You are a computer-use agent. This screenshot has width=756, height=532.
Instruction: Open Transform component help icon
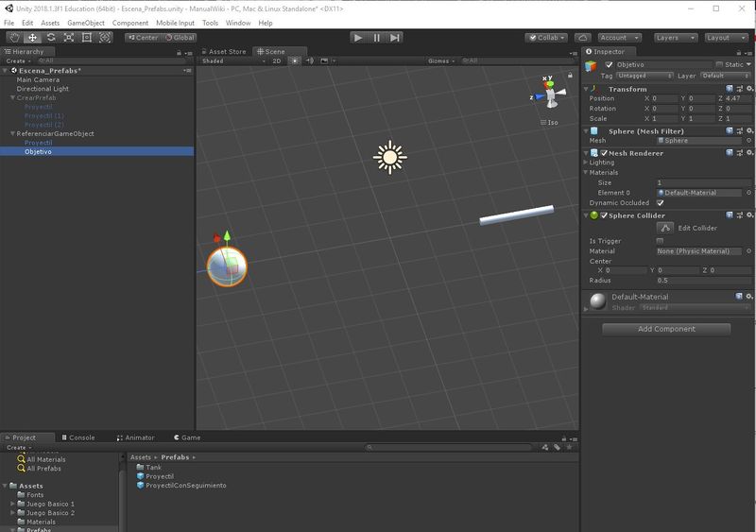[729, 89]
